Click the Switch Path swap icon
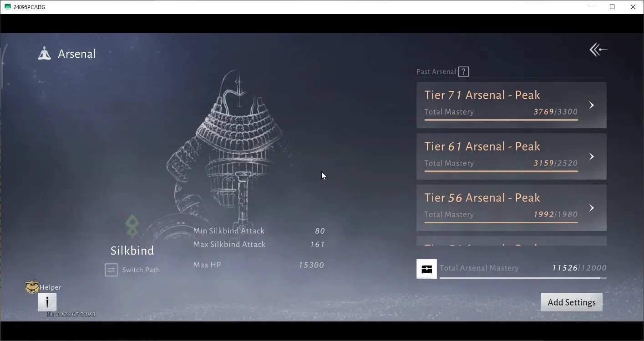Viewport: 644px width, 341px height. [x=111, y=270]
